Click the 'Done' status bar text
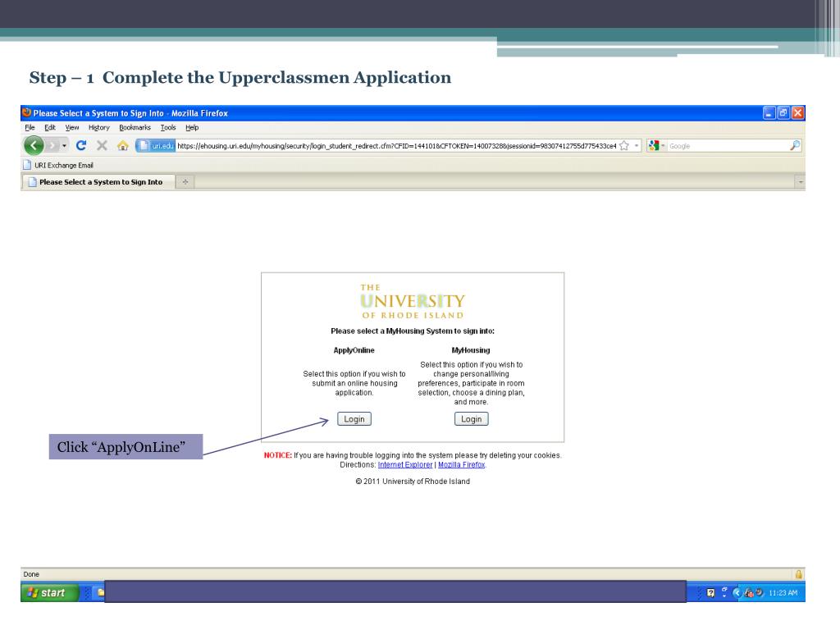The height and width of the screenshot is (630, 840). click(x=31, y=574)
